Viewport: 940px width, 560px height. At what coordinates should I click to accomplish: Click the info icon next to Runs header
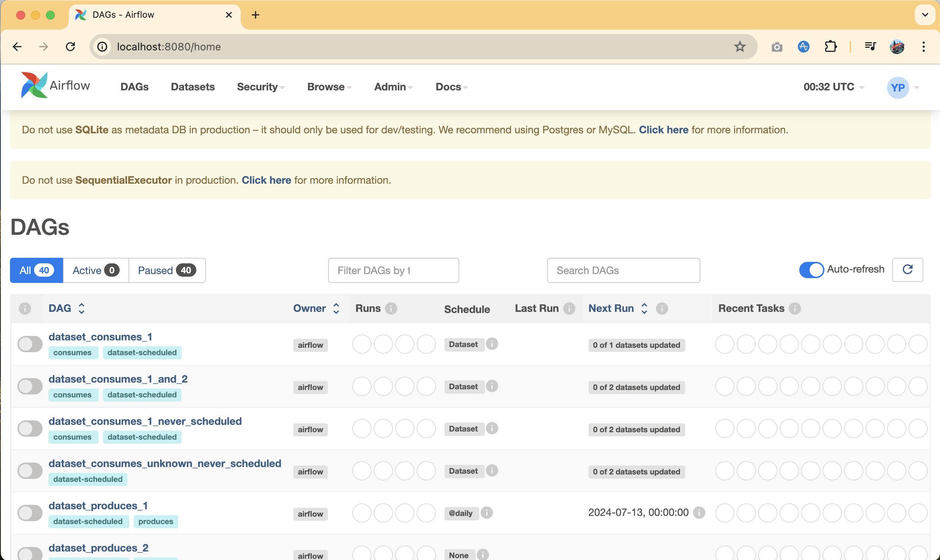tap(391, 308)
